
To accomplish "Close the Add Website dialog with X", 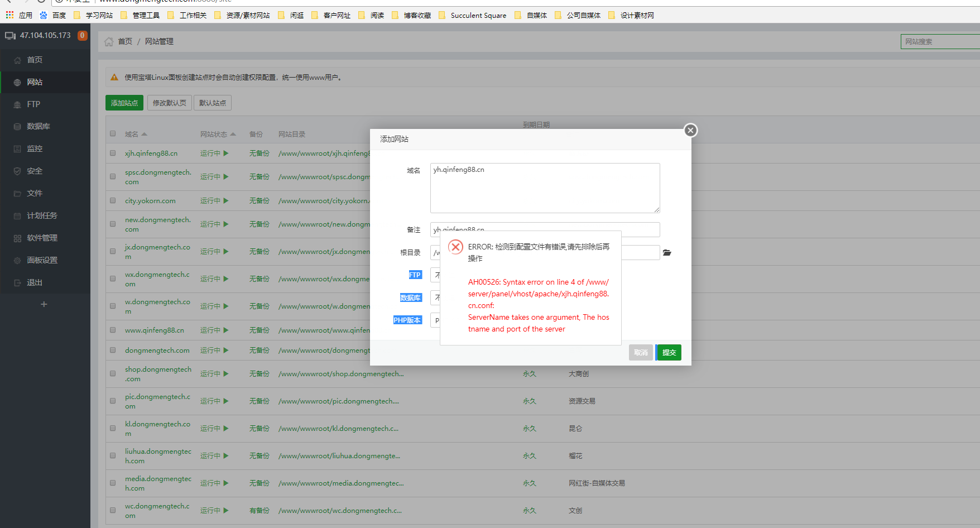I will (x=690, y=130).
